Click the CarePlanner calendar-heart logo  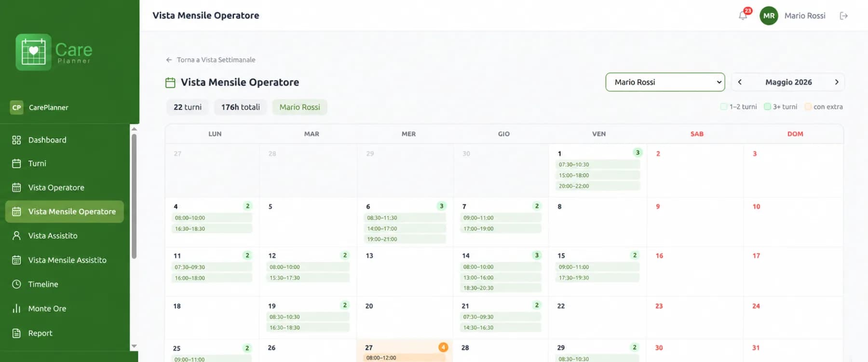[33, 52]
